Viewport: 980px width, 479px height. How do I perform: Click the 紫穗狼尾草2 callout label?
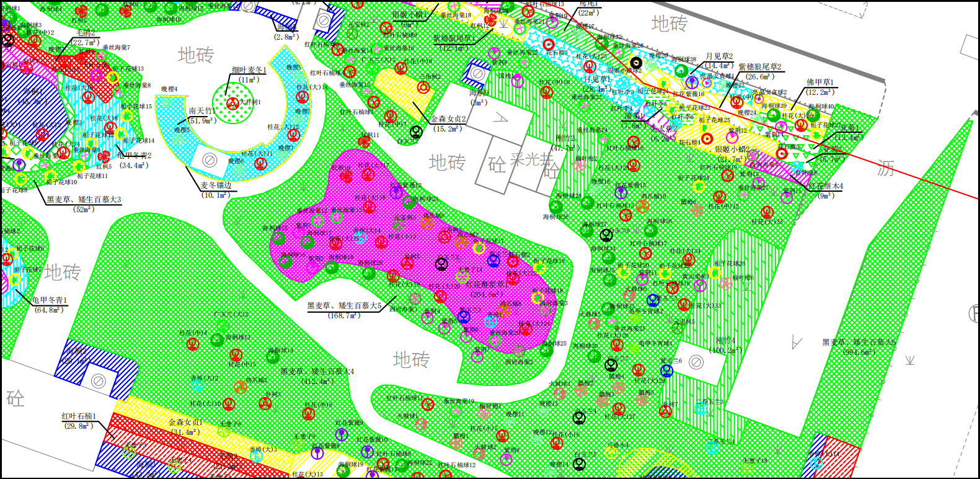coord(759,67)
